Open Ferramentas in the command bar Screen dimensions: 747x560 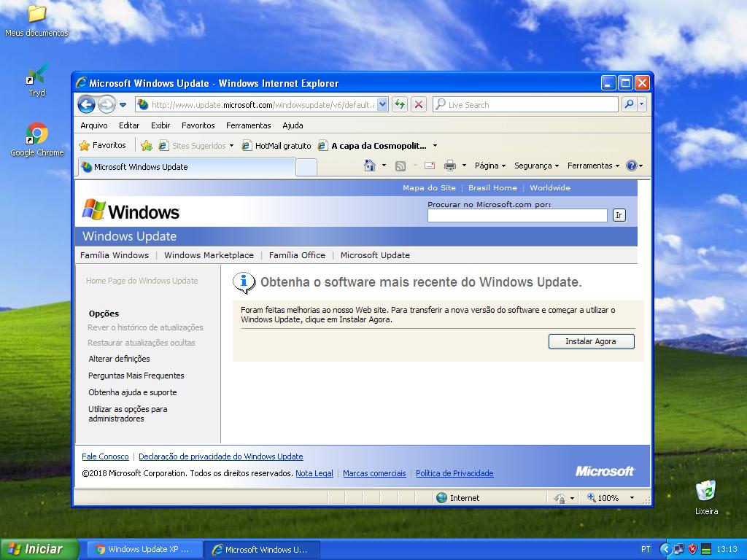pos(593,166)
